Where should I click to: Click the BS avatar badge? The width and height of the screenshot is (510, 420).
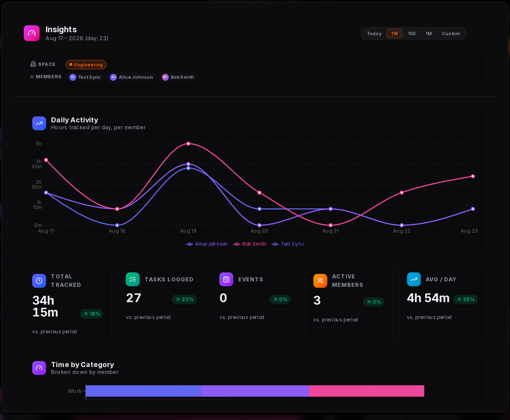tap(165, 77)
